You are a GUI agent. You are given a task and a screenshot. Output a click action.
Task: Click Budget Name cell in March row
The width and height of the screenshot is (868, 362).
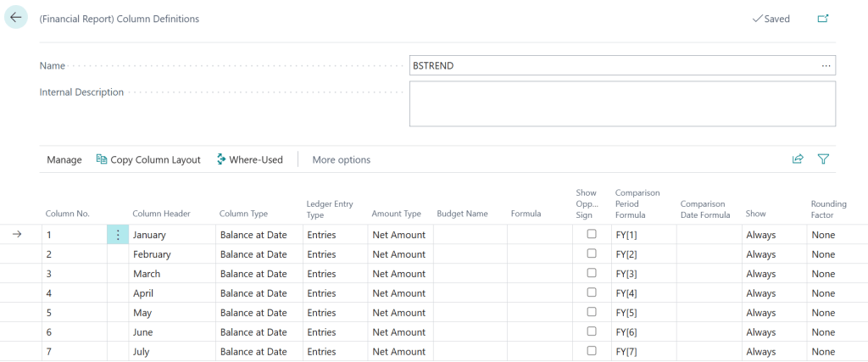tap(470, 274)
